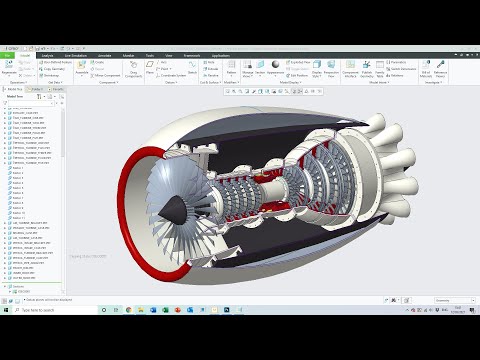Open Microsoft Excel from the taskbar
The image size is (480, 360).
[165, 310]
